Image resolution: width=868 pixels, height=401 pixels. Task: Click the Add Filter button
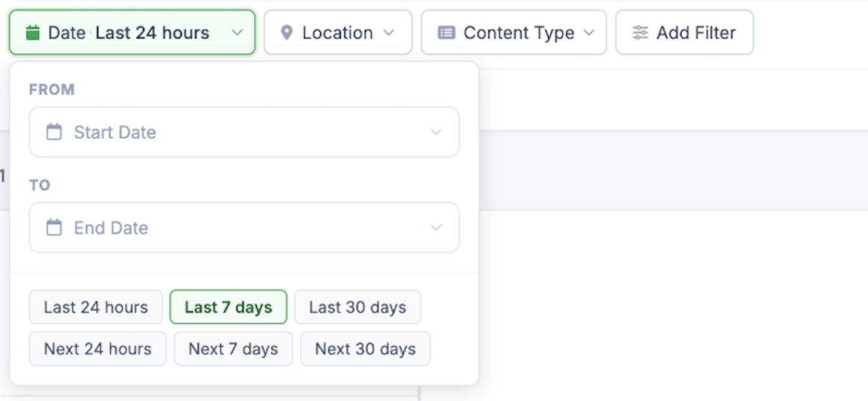click(684, 32)
